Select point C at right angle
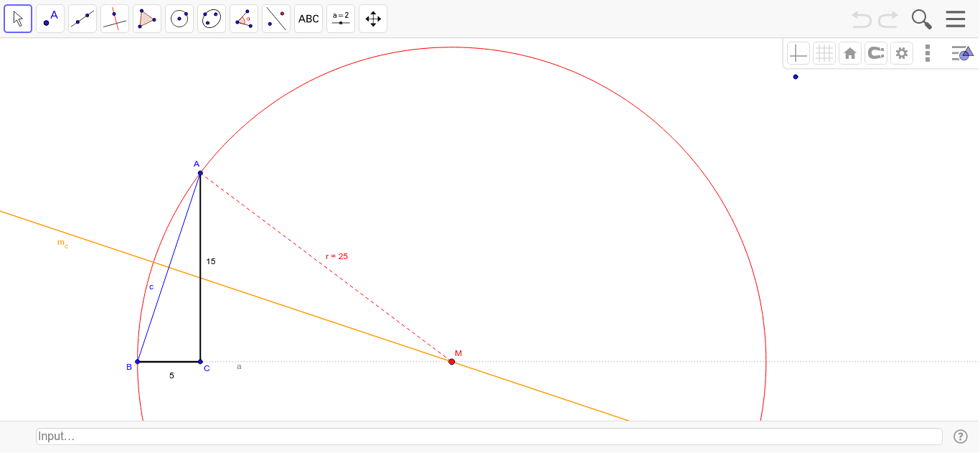This screenshot has height=453, width=980. pyautogui.click(x=200, y=362)
